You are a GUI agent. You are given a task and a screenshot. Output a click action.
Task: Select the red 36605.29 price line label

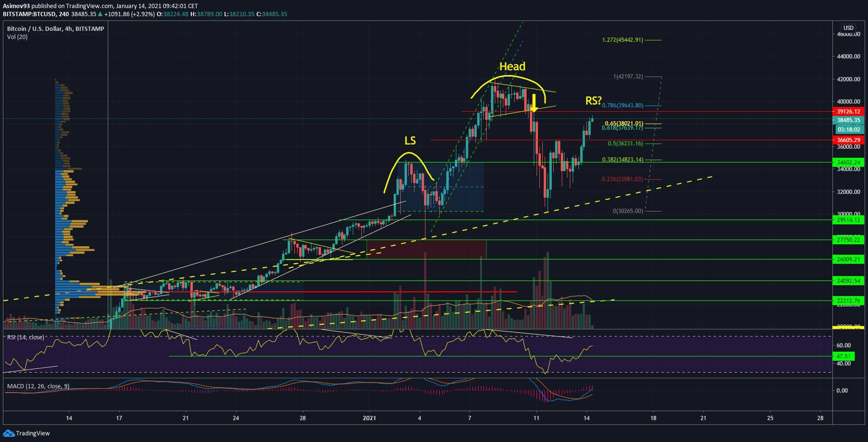(849, 140)
